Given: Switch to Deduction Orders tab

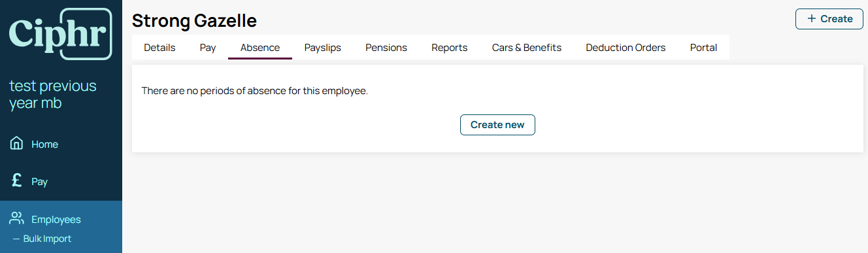Looking at the screenshot, I should pos(626,48).
